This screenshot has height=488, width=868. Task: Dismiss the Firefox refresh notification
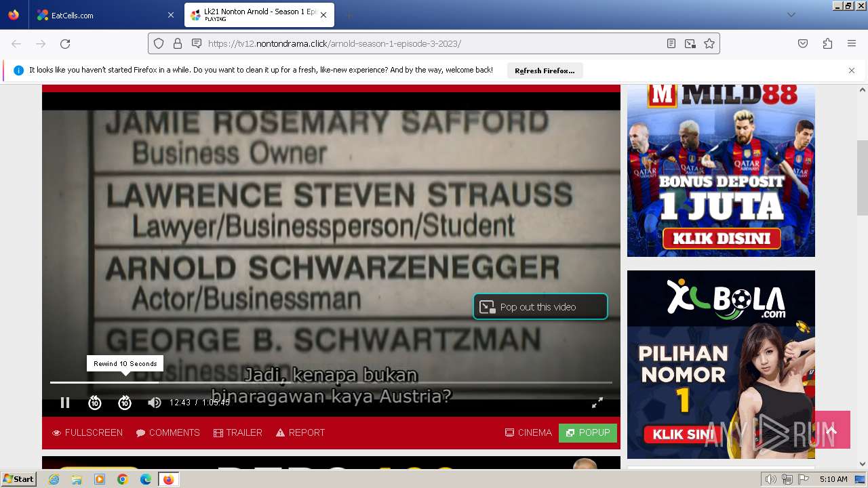(852, 70)
